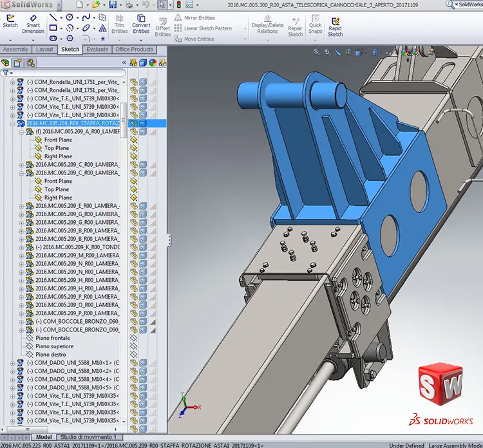This screenshot has width=483, height=448.
Task: Click the New document icon
Action: coord(79,5)
